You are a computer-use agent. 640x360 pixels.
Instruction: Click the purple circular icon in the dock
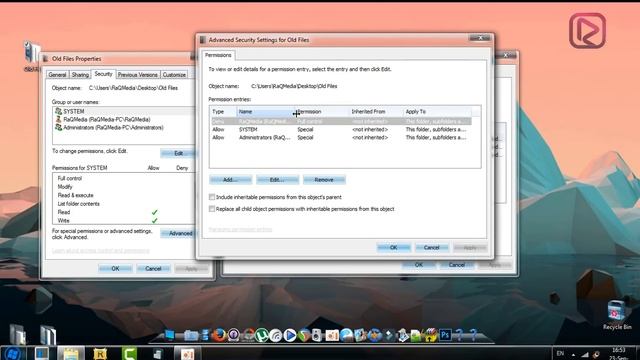pyautogui.click(x=234, y=335)
